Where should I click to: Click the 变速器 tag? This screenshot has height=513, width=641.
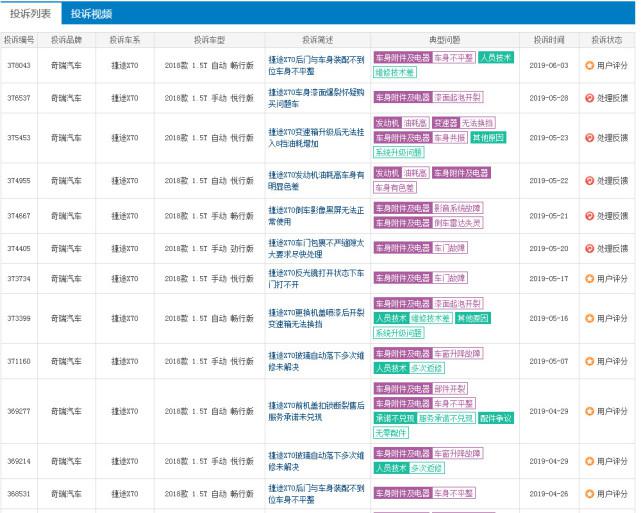(x=446, y=123)
